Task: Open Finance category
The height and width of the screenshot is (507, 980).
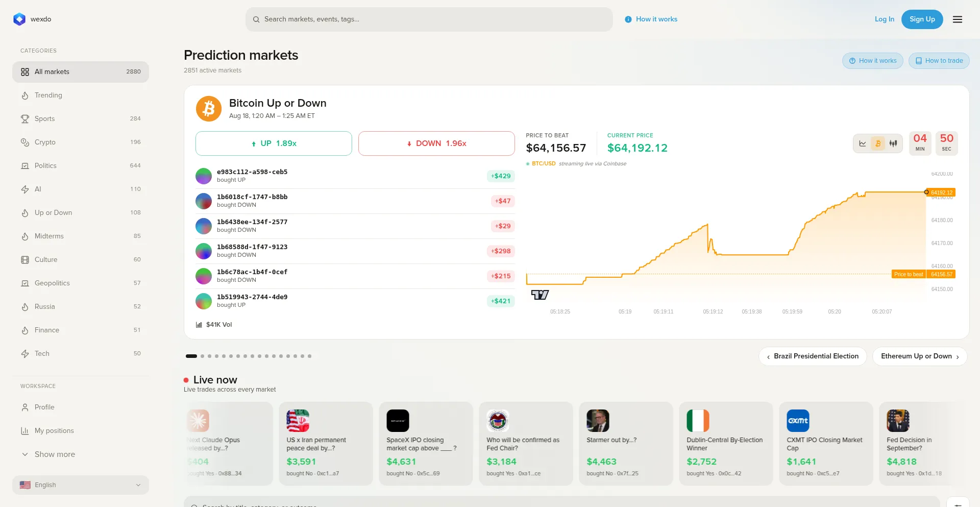Action: pyautogui.click(x=81, y=330)
